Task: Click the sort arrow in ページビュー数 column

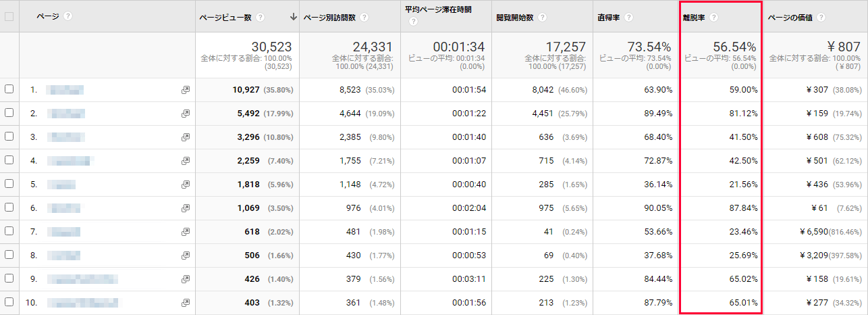Action: 293,18
